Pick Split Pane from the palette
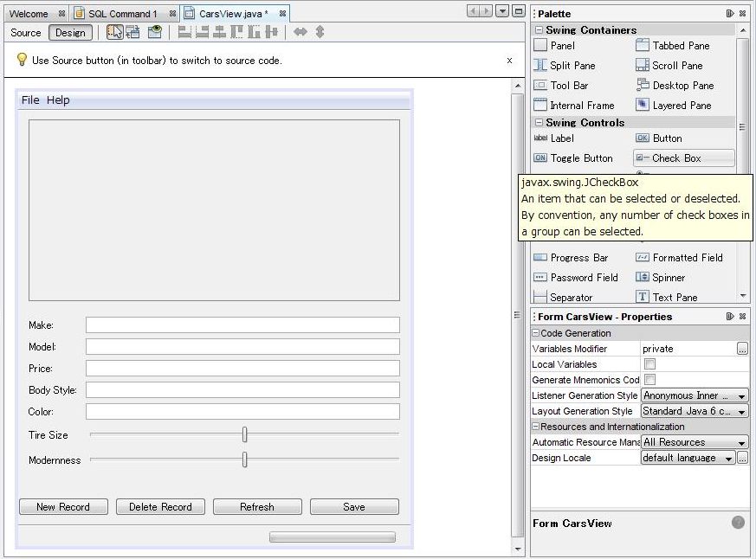The height and width of the screenshot is (559, 756). 572,66
